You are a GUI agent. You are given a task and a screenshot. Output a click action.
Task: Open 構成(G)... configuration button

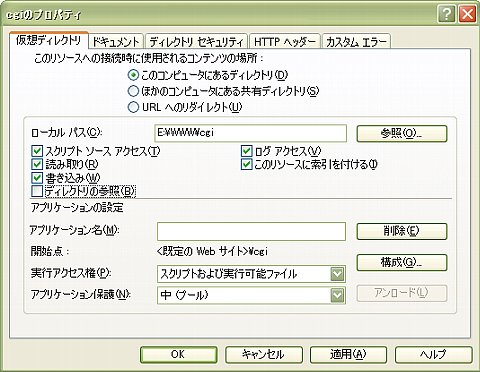click(x=402, y=262)
